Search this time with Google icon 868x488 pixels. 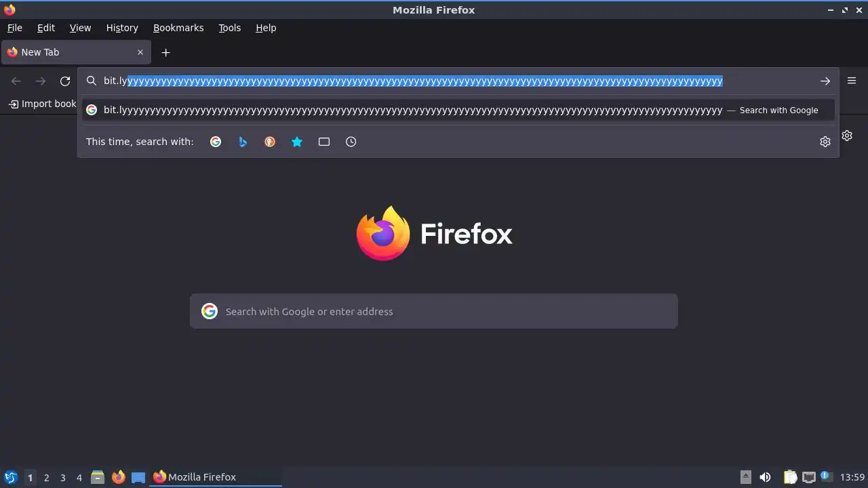216,142
